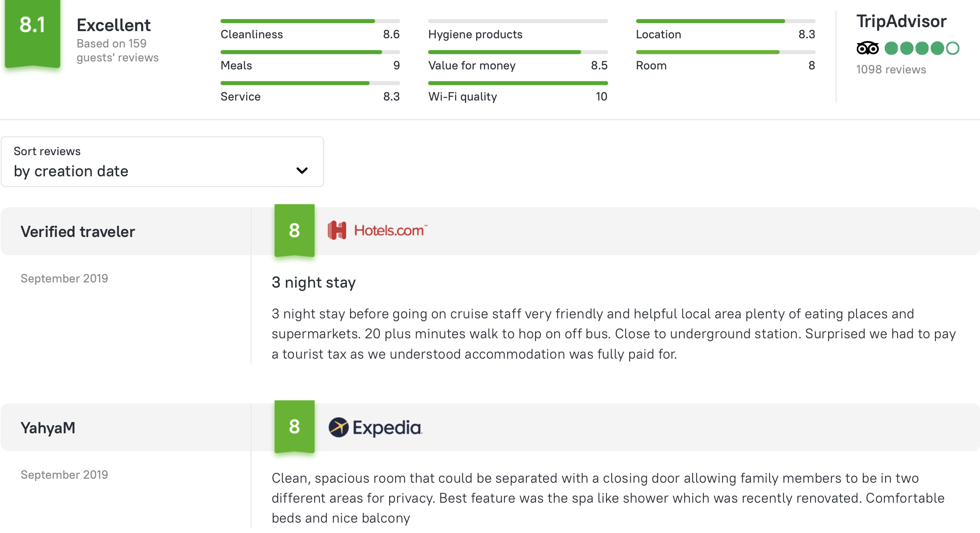Click the green 8.1 overall score badge

[32, 34]
